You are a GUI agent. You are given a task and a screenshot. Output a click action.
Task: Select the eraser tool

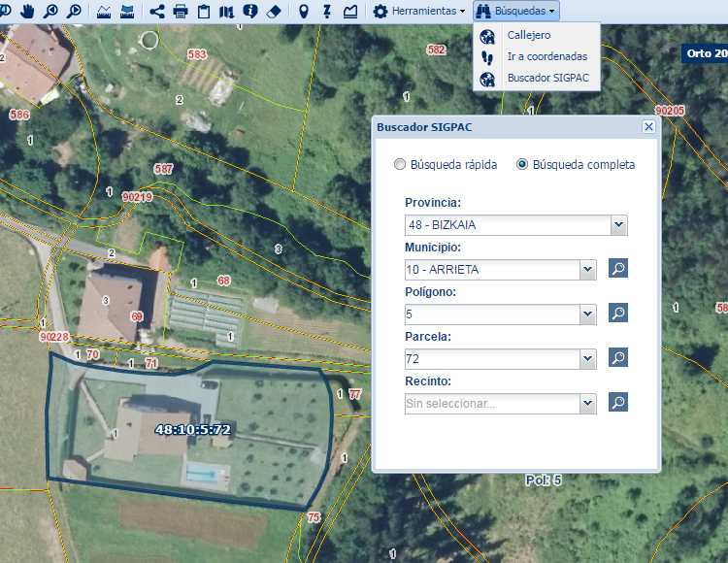coord(273,12)
